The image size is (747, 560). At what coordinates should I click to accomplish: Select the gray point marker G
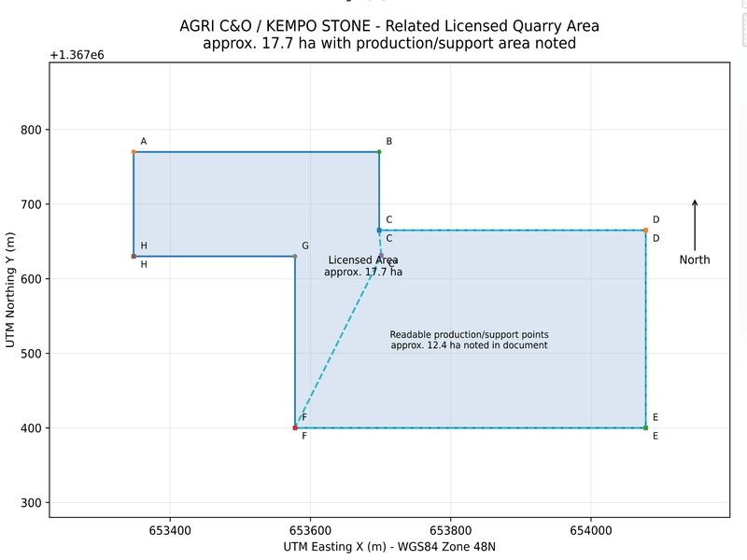click(x=295, y=256)
